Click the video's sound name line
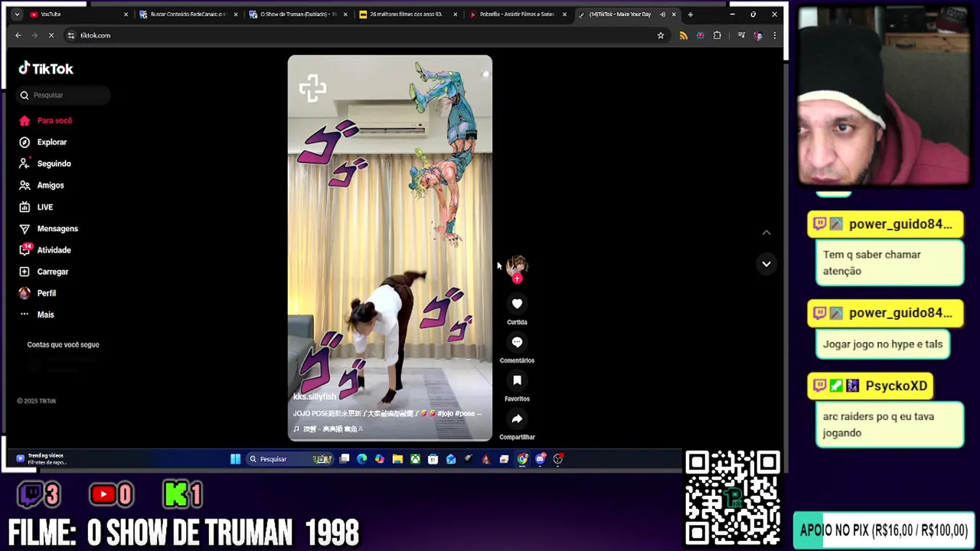This screenshot has height=551, width=980. pos(328,429)
